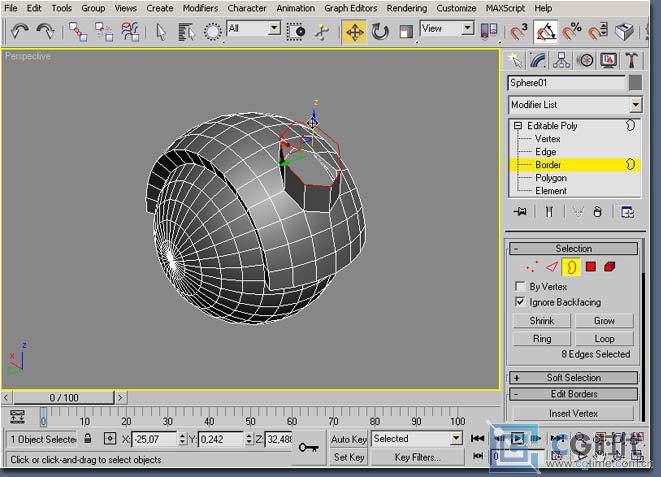Open the Utilities hammer panel tab
This screenshot has height=477, width=661.
[x=631, y=60]
